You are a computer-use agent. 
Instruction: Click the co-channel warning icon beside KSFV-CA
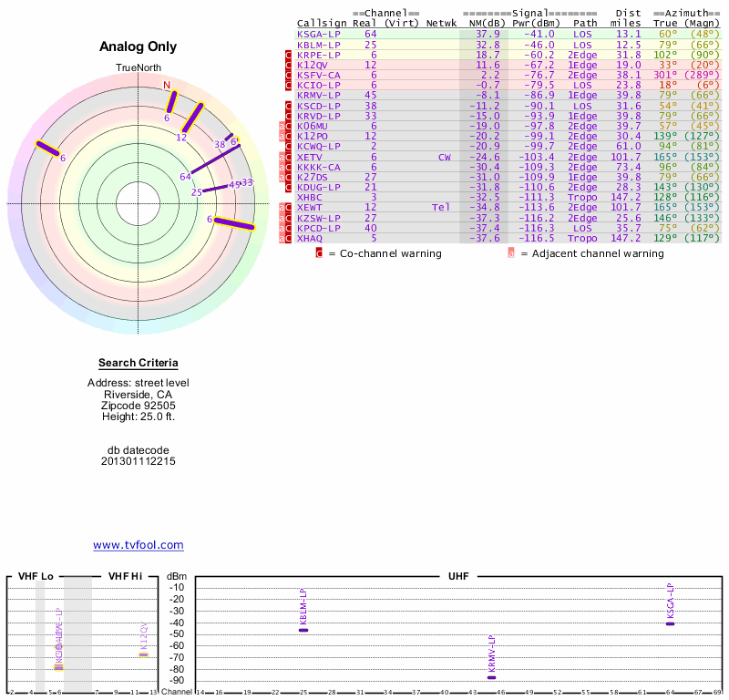click(289, 75)
